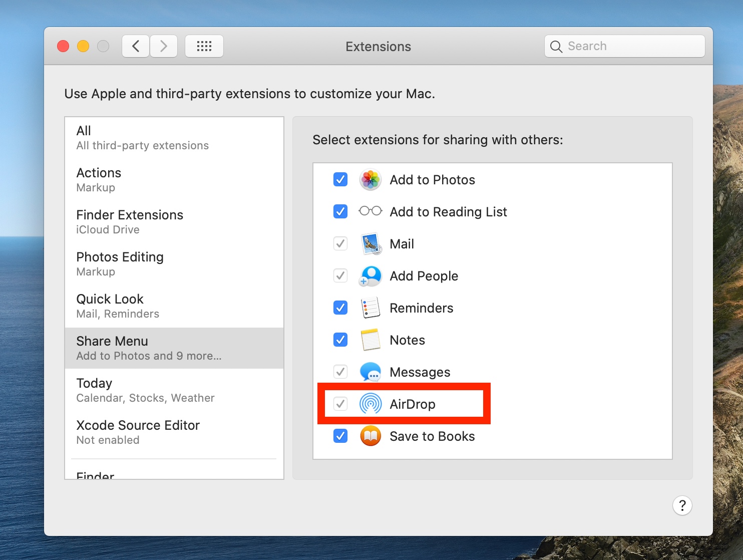
Task: Uncheck the Add to Photos checkbox
Action: (x=340, y=179)
